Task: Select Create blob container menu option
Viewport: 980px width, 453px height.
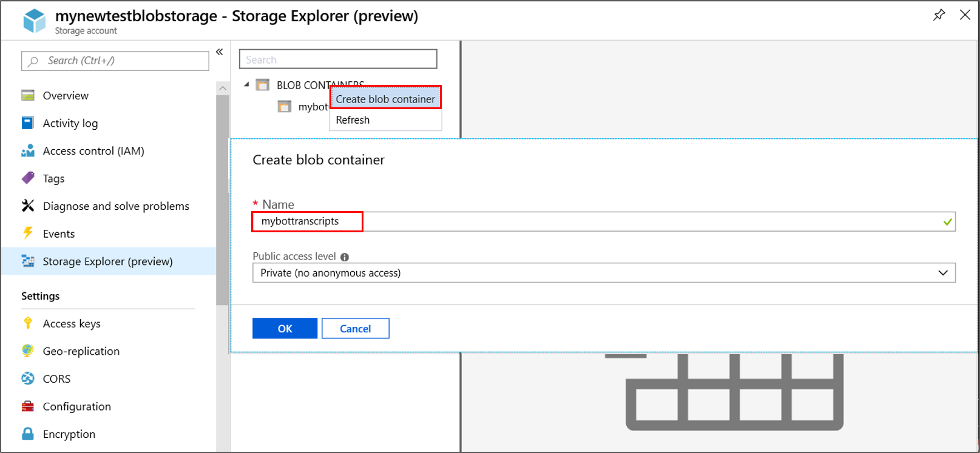Action: point(385,99)
